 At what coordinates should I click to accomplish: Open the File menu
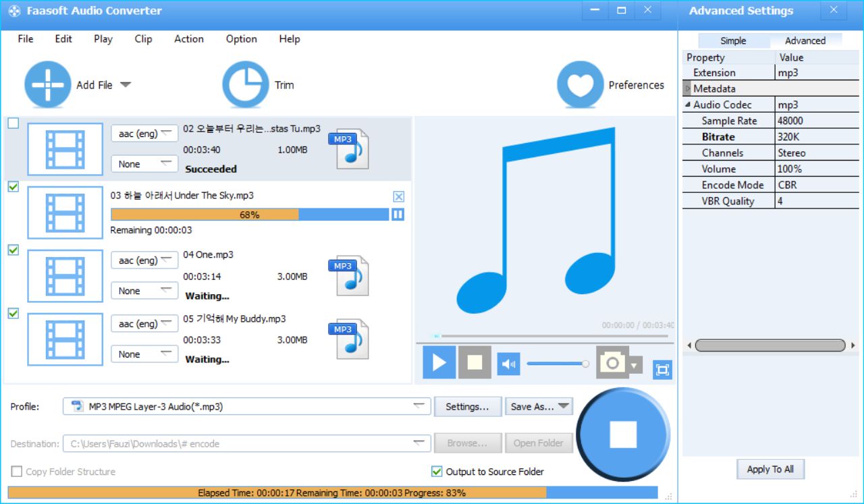26,39
